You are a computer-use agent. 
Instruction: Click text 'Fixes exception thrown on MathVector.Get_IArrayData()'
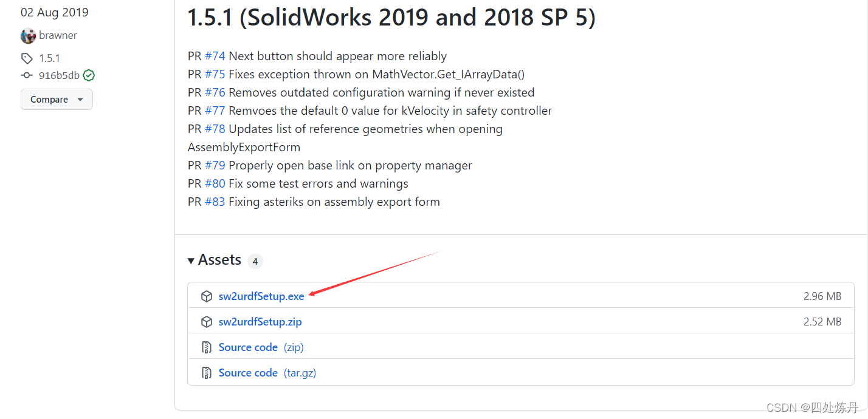[377, 74]
